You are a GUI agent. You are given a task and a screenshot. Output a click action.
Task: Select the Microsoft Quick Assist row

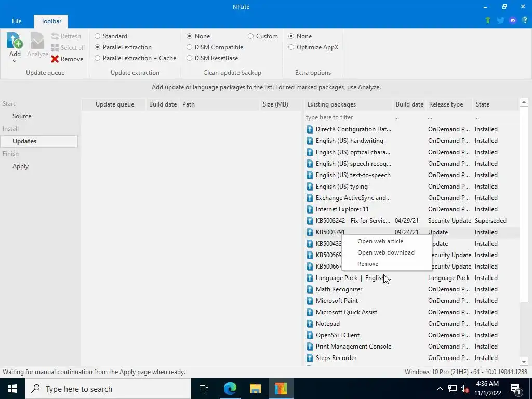click(x=411, y=312)
